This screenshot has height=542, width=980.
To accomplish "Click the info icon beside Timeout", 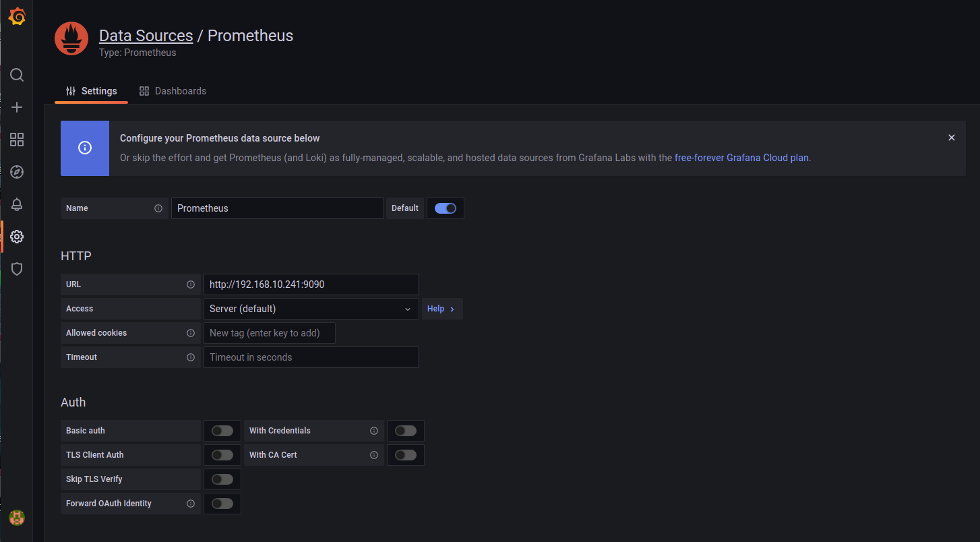I will [x=191, y=357].
